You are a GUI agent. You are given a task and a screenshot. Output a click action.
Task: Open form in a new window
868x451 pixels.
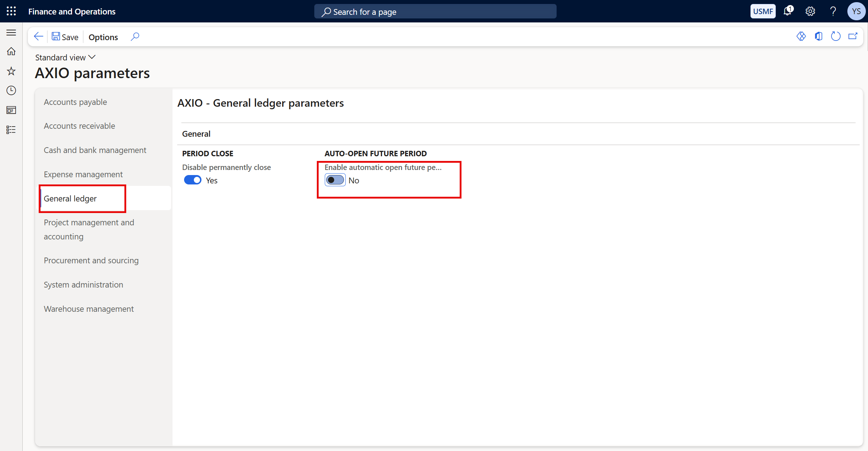853,36
